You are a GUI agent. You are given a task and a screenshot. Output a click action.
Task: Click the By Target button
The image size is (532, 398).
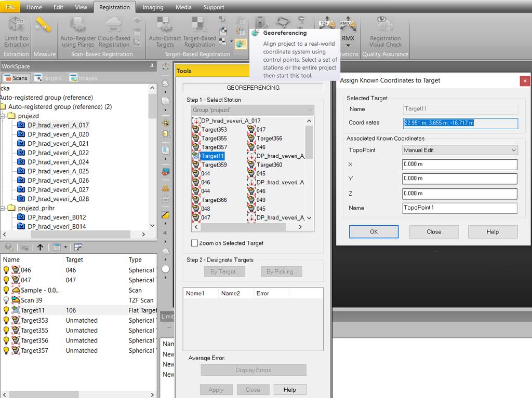coord(224,271)
